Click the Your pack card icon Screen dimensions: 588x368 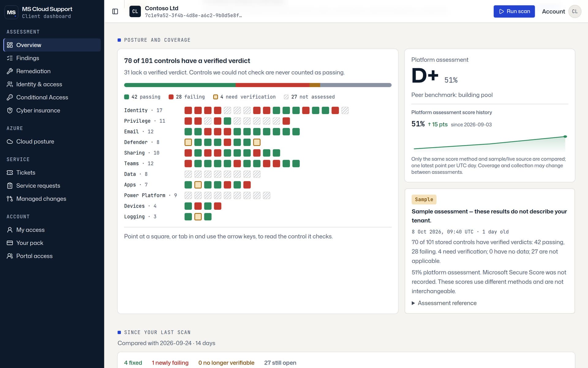tap(10, 243)
